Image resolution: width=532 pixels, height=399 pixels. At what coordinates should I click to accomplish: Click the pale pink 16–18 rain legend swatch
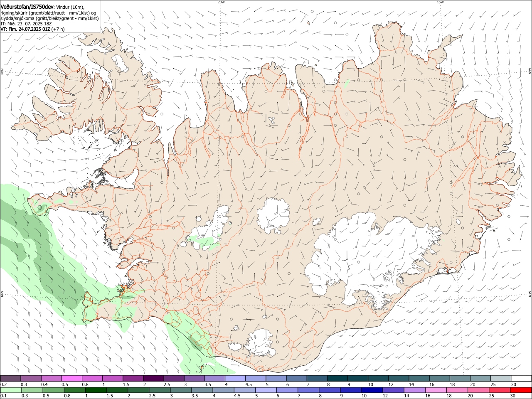pos(436,390)
